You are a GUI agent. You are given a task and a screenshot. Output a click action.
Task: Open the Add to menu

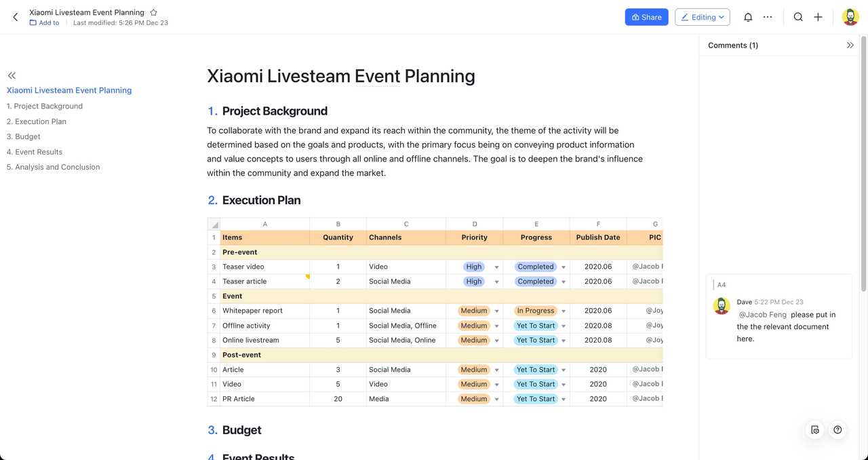pos(43,22)
